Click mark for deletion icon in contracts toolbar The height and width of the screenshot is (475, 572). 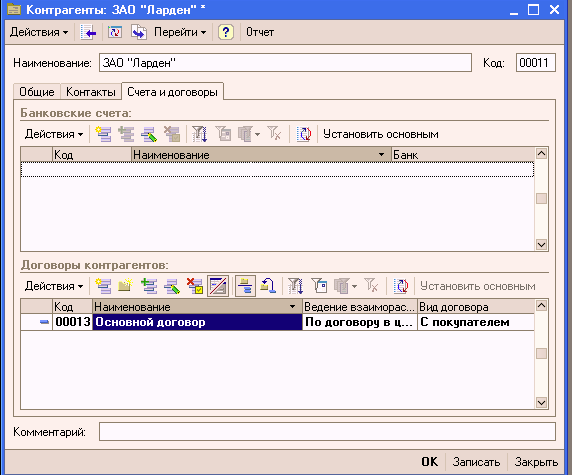(x=195, y=286)
